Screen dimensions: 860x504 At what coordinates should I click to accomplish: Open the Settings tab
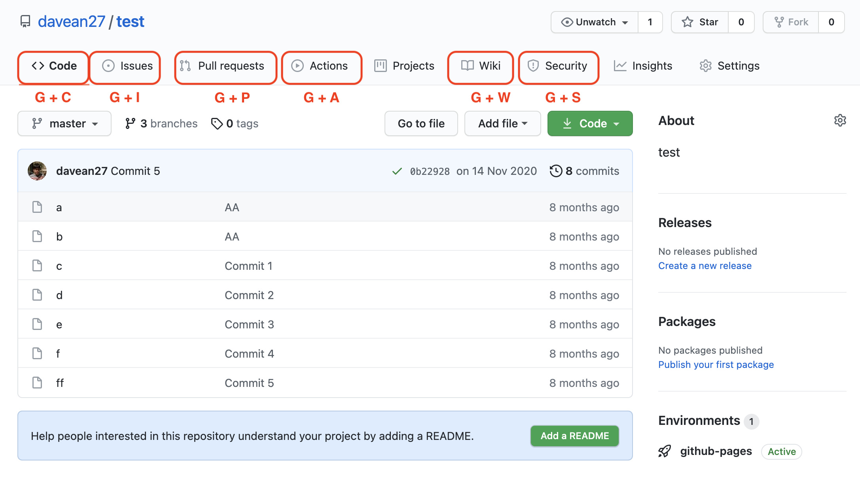click(x=729, y=66)
